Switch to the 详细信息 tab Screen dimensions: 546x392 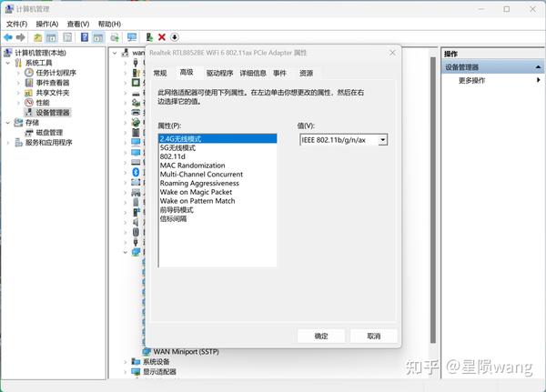point(253,73)
